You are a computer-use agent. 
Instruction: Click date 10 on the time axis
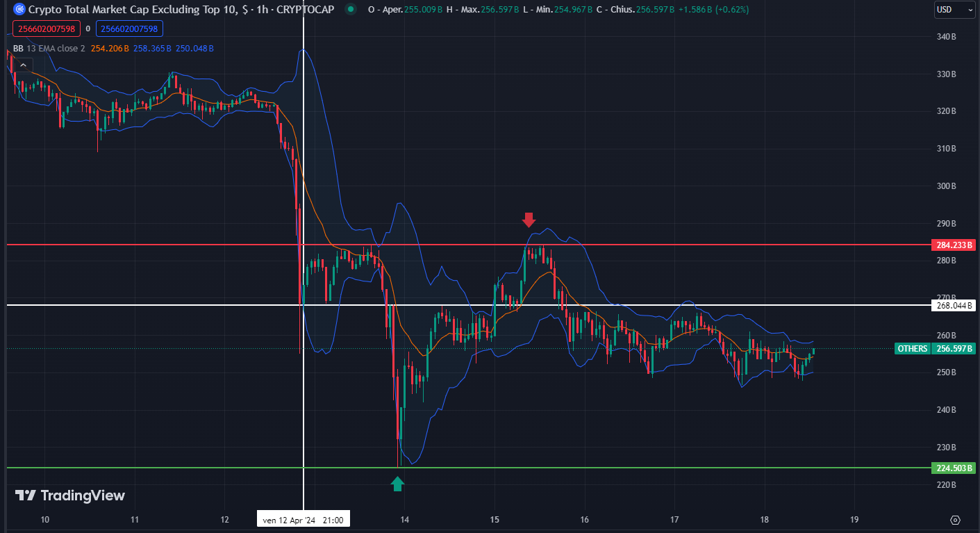[x=45, y=520]
